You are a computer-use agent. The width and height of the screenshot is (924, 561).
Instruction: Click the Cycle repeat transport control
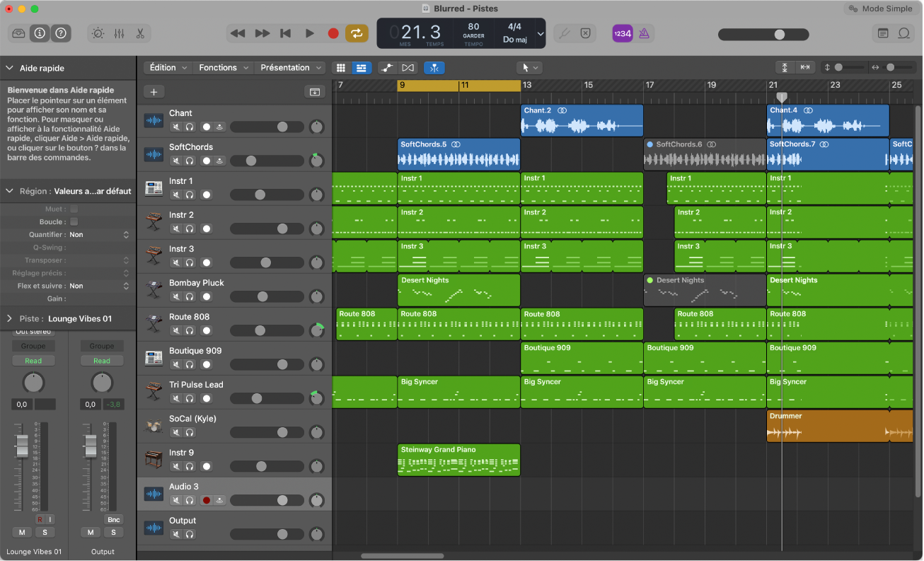point(357,33)
